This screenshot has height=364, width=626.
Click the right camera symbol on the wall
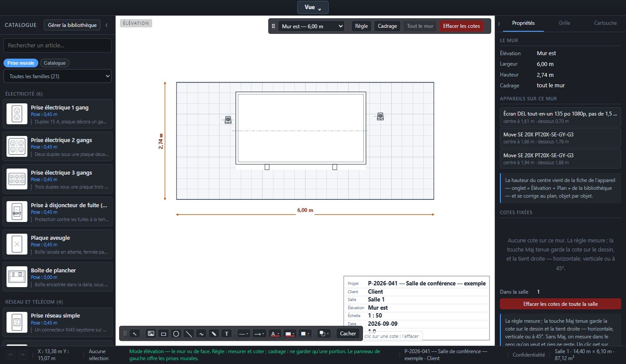(x=380, y=116)
